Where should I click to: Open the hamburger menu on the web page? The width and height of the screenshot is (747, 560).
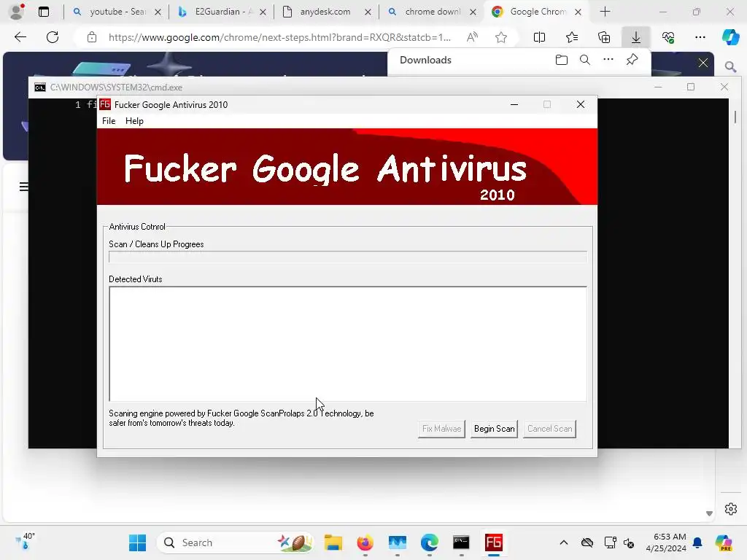tap(23, 187)
